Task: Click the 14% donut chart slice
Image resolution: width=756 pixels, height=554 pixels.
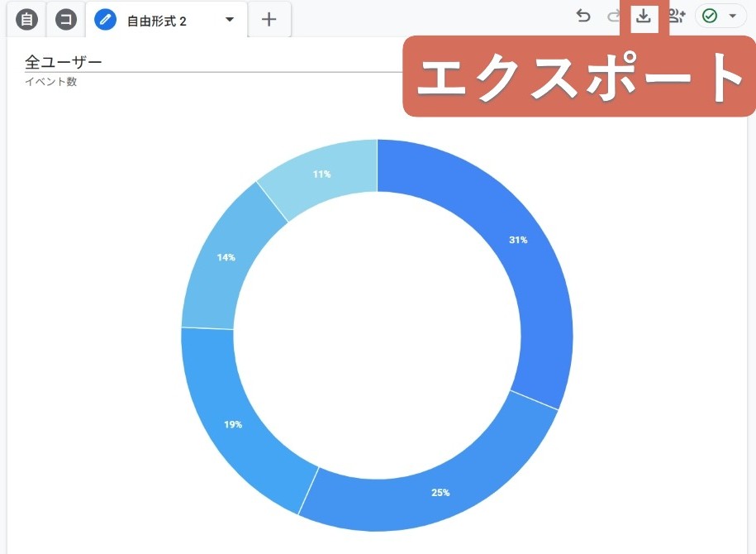Action: 226,257
